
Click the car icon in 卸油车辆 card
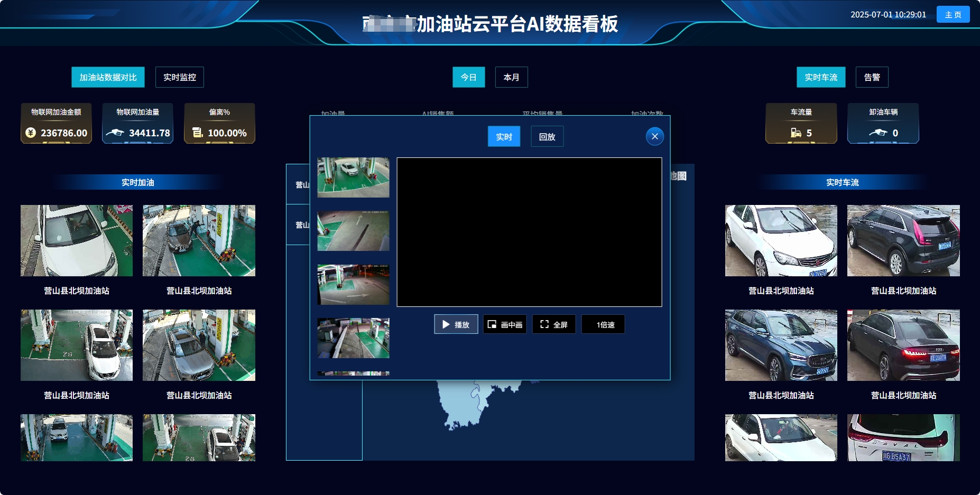pyautogui.click(x=878, y=133)
